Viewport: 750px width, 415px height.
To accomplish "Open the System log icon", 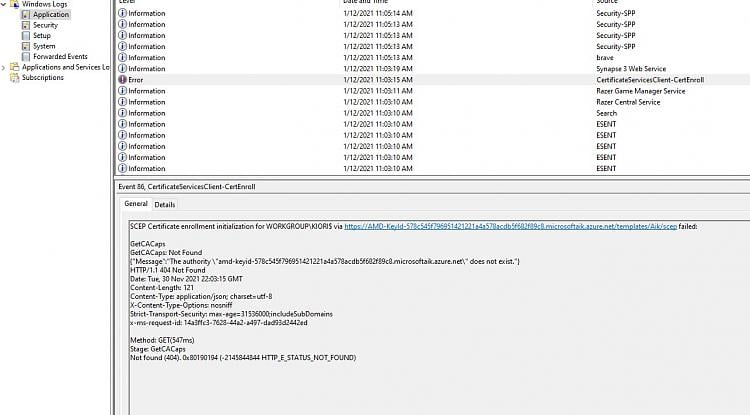I will (26, 46).
